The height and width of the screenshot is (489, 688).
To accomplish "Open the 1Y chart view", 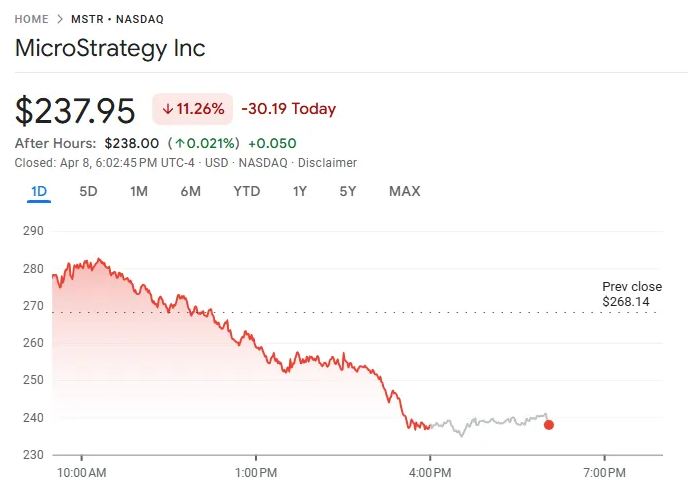I will click(299, 191).
